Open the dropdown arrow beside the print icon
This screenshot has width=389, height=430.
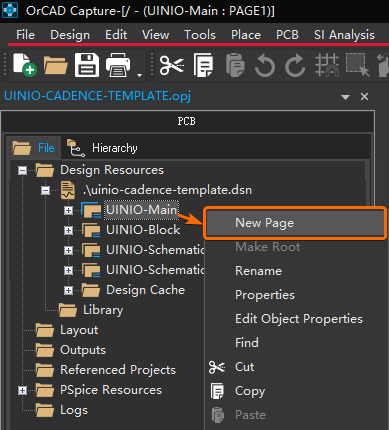(139, 75)
